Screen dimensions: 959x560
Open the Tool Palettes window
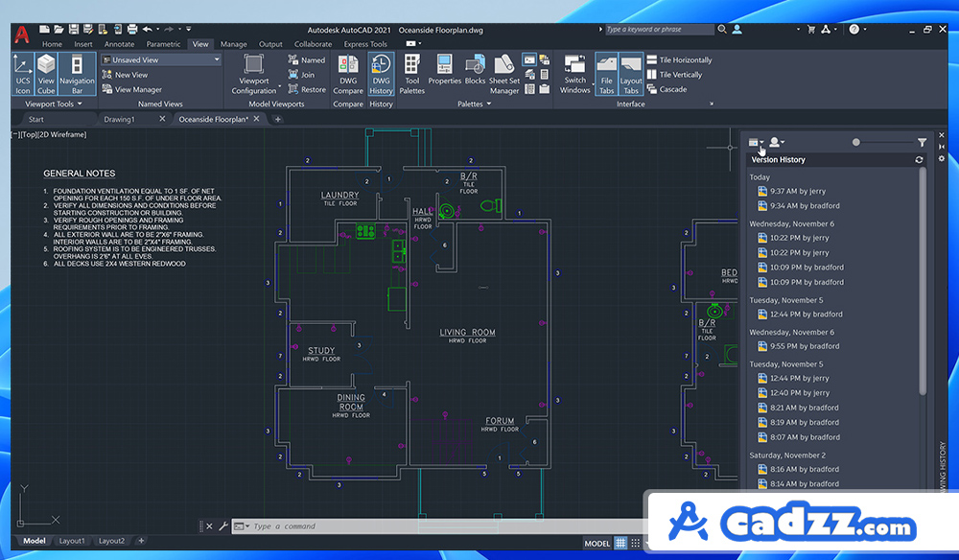pyautogui.click(x=411, y=74)
